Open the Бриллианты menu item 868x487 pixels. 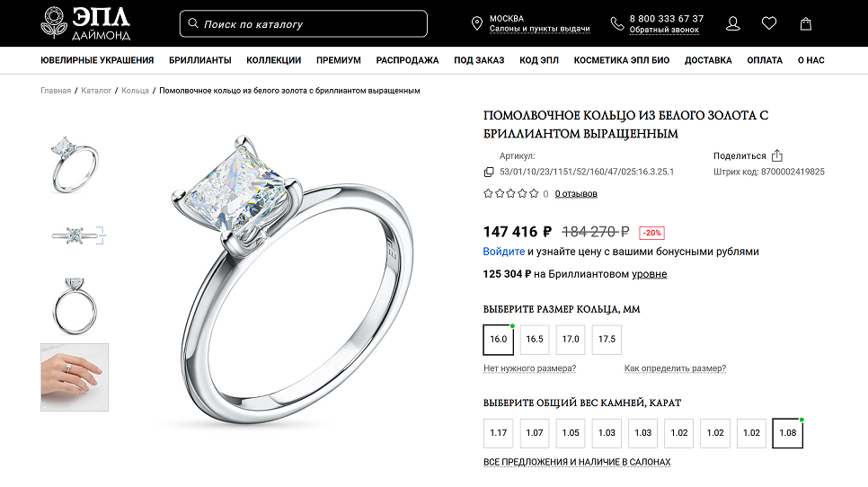pyautogui.click(x=200, y=60)
